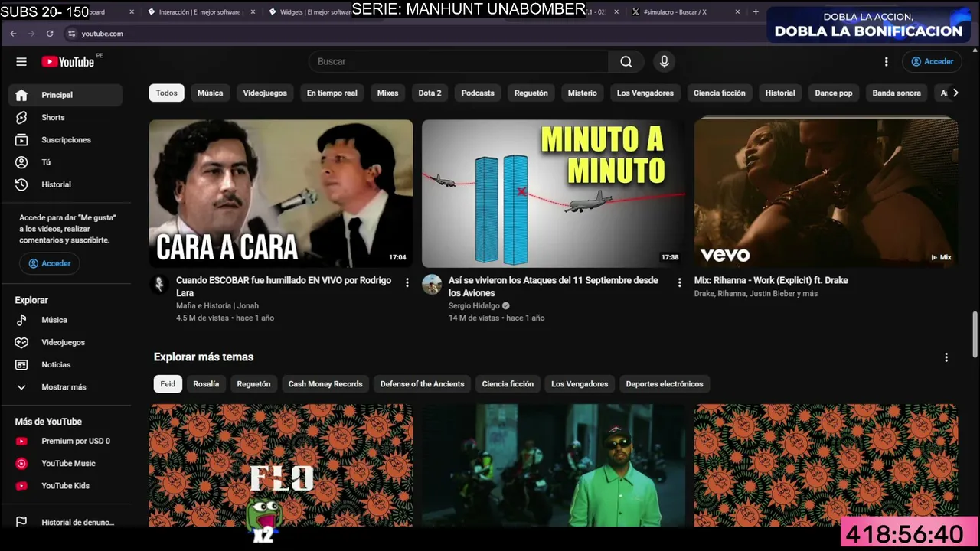Screen dimensions: 980x551
Task: Open the Cuando ESCOBAR fue humillado video title
Action: pyautogui.click(x=283, y=286)
